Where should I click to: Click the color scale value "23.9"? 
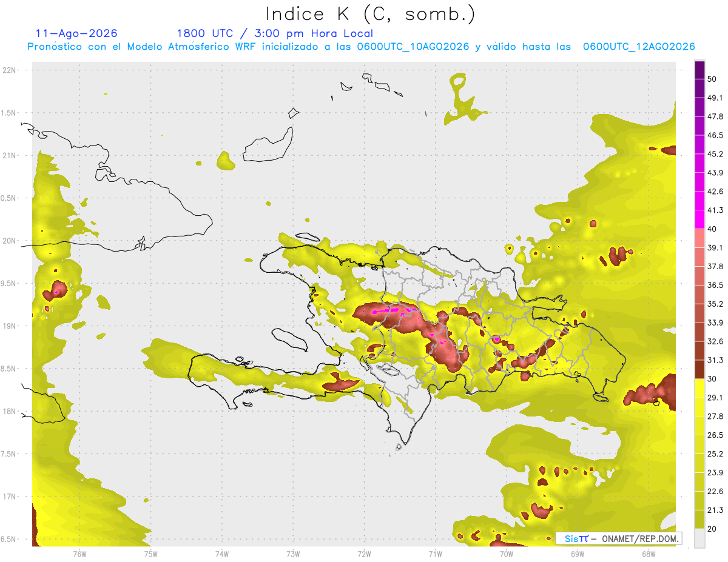[x=715, y=473]
